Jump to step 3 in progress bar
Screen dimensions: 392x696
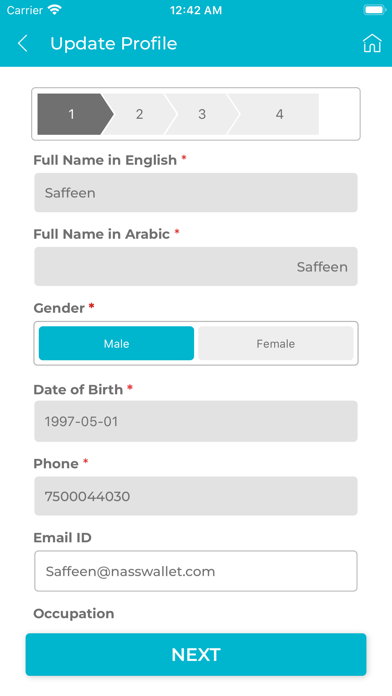pyautogui.click(x=202, y=114)
